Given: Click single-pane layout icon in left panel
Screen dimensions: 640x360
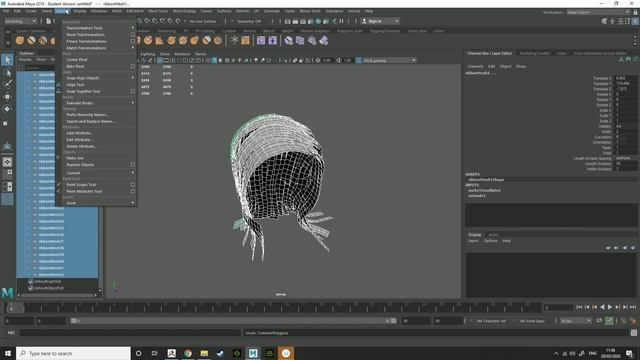Looking at the screenshot, I should click(x=7, y=162).
